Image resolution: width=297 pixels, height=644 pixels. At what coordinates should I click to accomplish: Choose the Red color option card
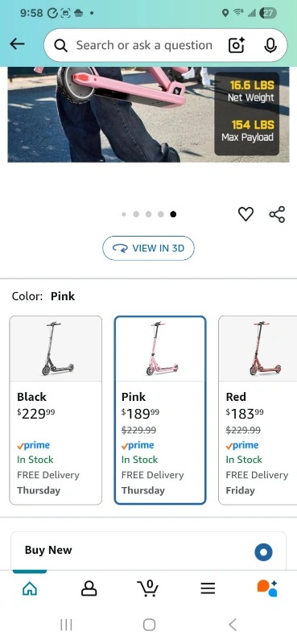tap(258, 410)
